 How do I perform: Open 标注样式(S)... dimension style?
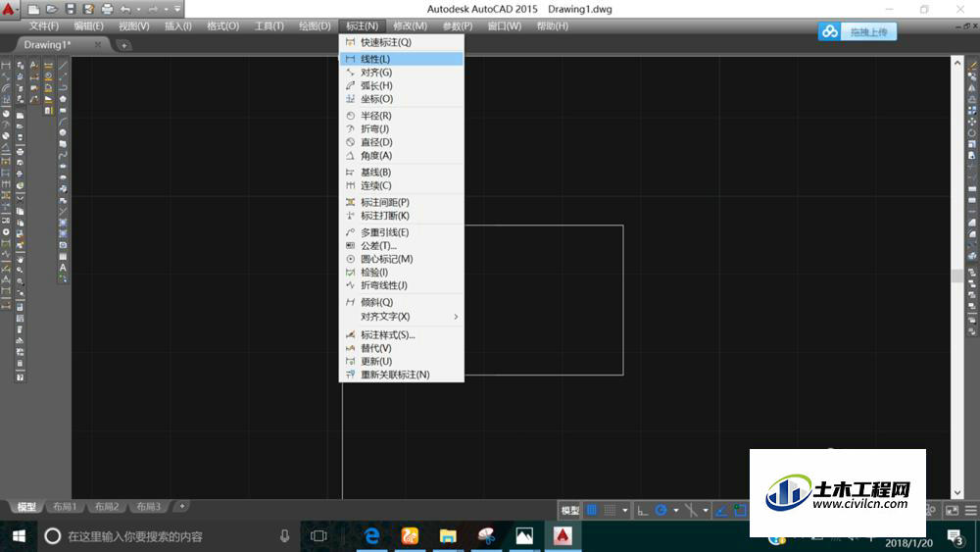pos(401,335)
